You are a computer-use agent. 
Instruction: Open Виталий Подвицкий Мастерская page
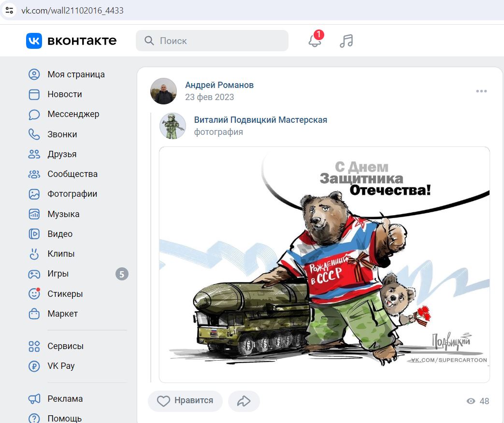coord(260,120)
